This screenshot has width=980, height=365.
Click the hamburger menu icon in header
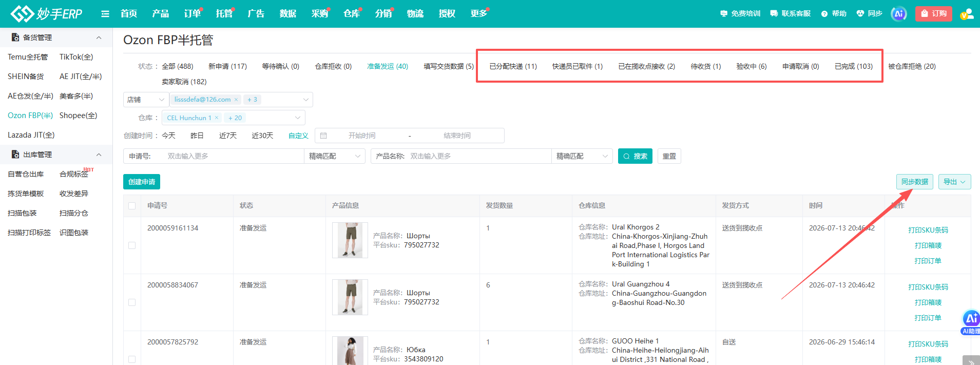click(105, 14)
